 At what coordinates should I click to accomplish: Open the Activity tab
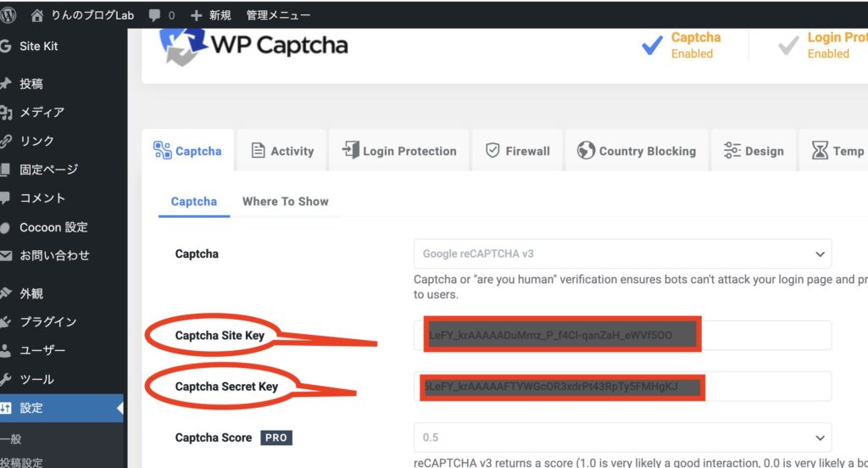tap(282, 151)
